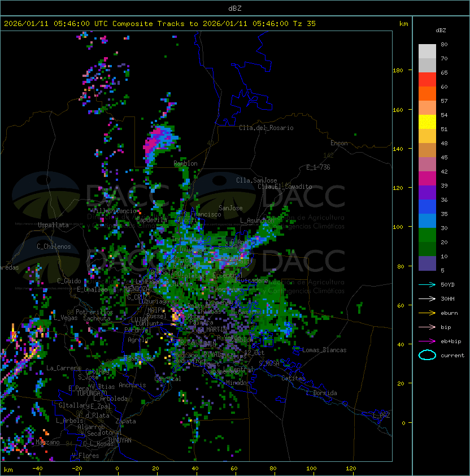
Task: Pick the magenta swatch between 42 and 39
Action: (427, 179)
